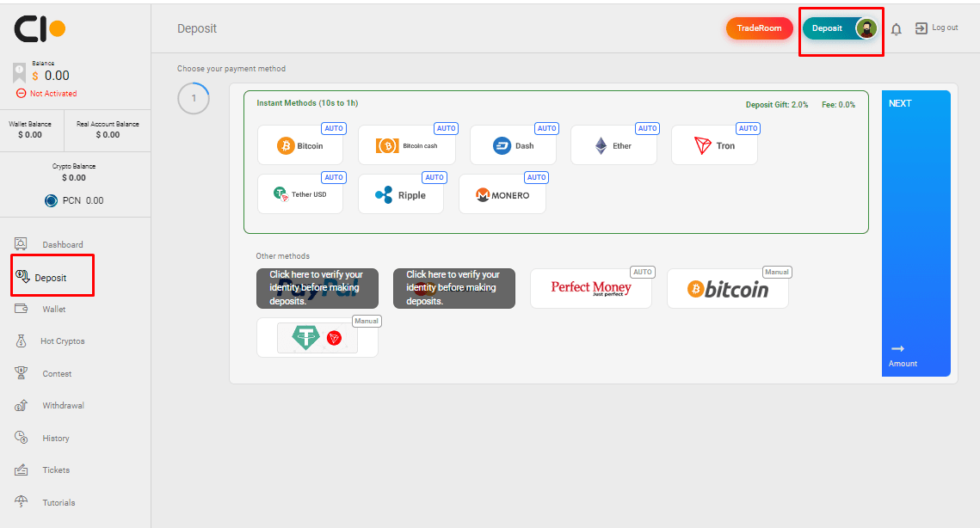Image resolution: width=980 pixels, height=528 pixels.
Task: Open Tutorials from sidebar
Action: 59,502
